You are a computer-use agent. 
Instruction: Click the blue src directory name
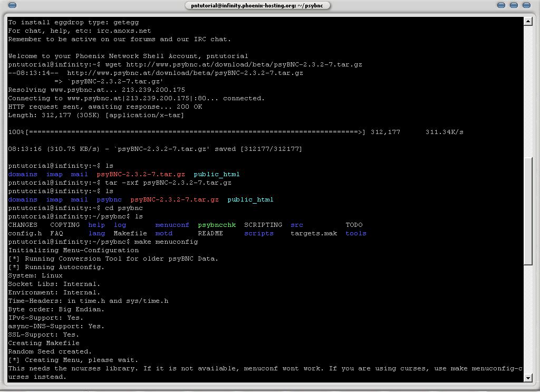point(297,225)
